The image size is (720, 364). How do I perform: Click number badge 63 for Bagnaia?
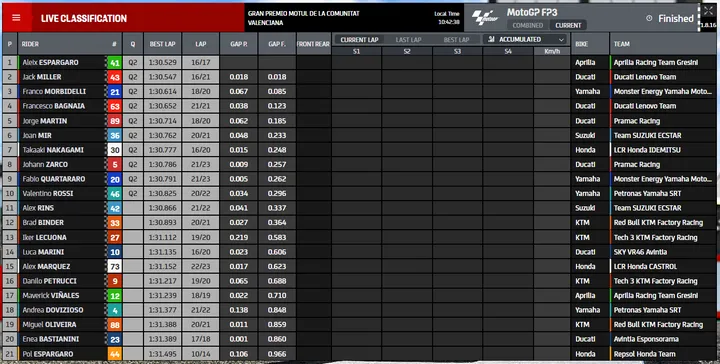tap(114, 106)
